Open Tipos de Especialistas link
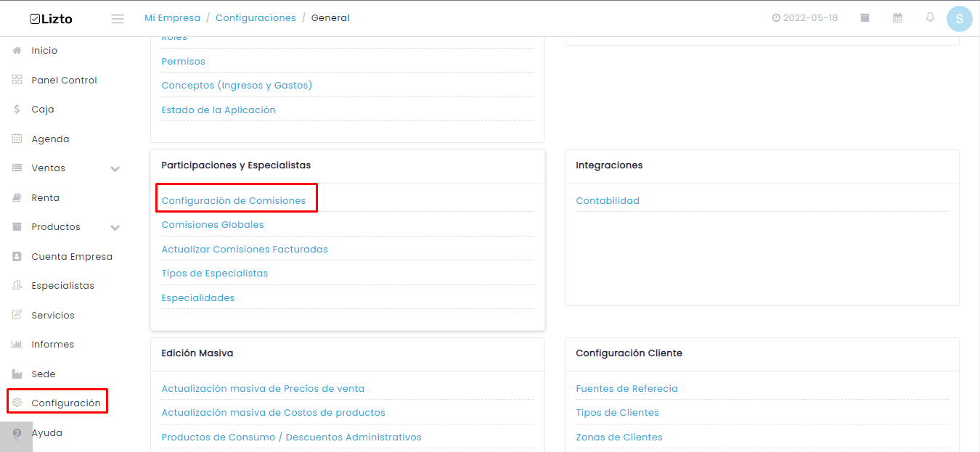Screen dimensions: 980x452 [215, 274]
